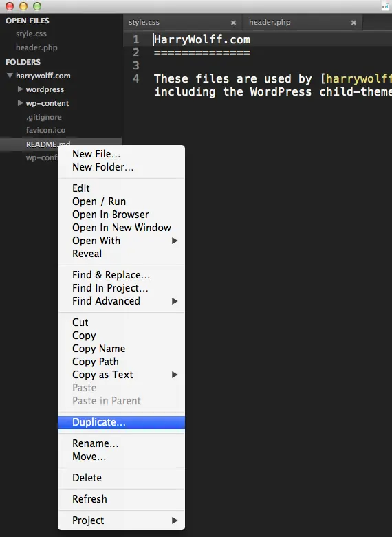Select .gitignore in the sidebar

point(44,117)
